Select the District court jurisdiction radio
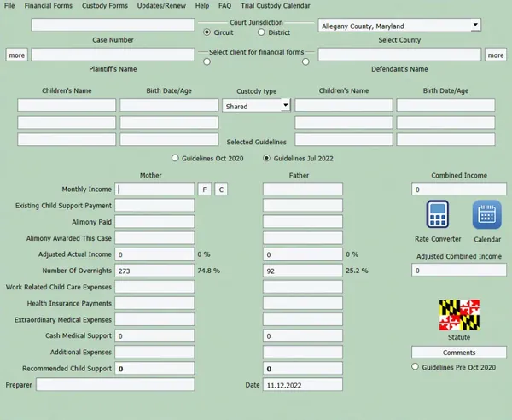 (x=261, y=32)
